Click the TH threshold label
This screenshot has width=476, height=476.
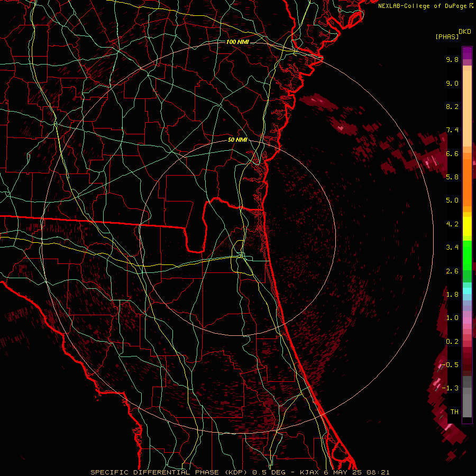pos(454,412)
